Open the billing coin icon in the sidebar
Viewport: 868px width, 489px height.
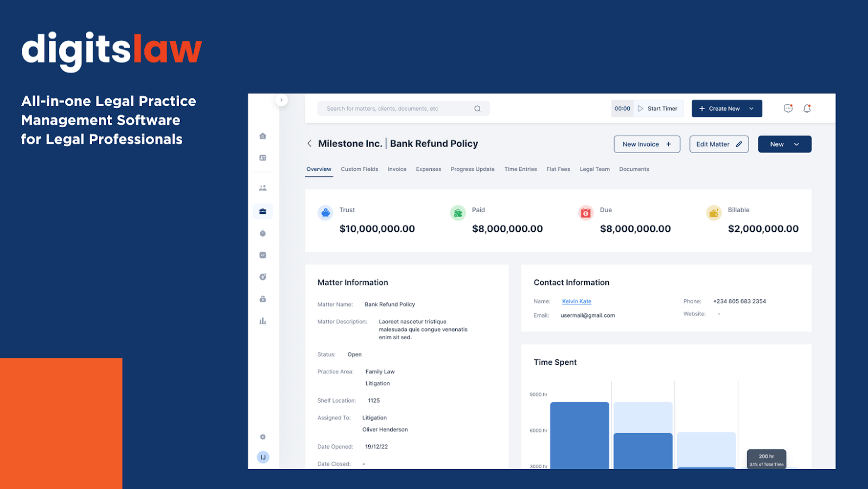(263, 277)
